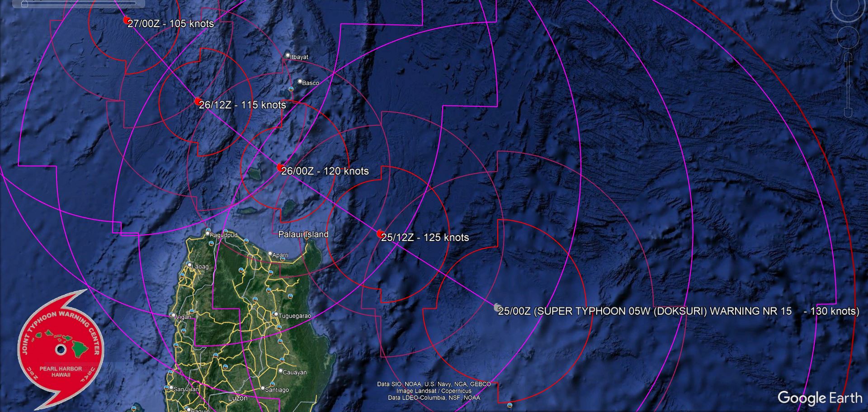868x412 pixels.
Task: Open the Tuguegarao city placemark
Action: [275, 314]
